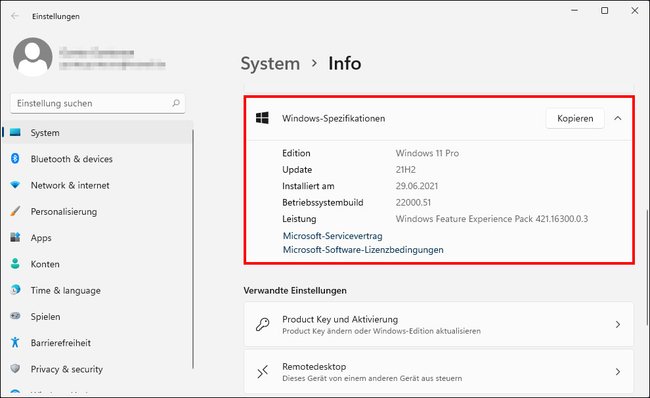Go back with the arrow icon
This screenshot has width=650, height=398.
pyautogui.click(x=15, y=16)
